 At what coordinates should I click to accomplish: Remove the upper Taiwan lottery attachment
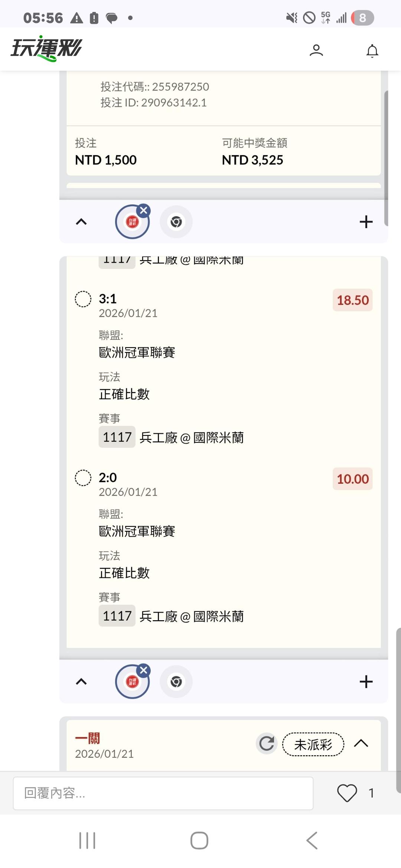[143, 210]
